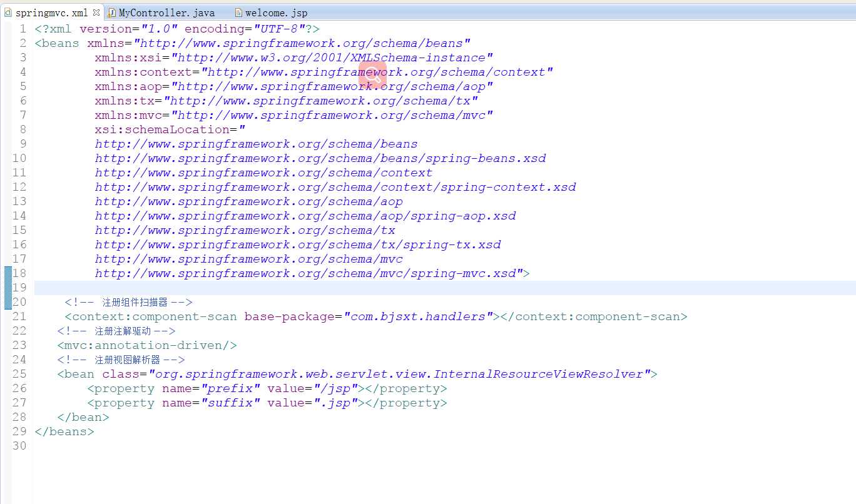Click the "com.bjsxt.handlers" base-package value
Viewport: 856px width, 504px height.
[418, 316]
